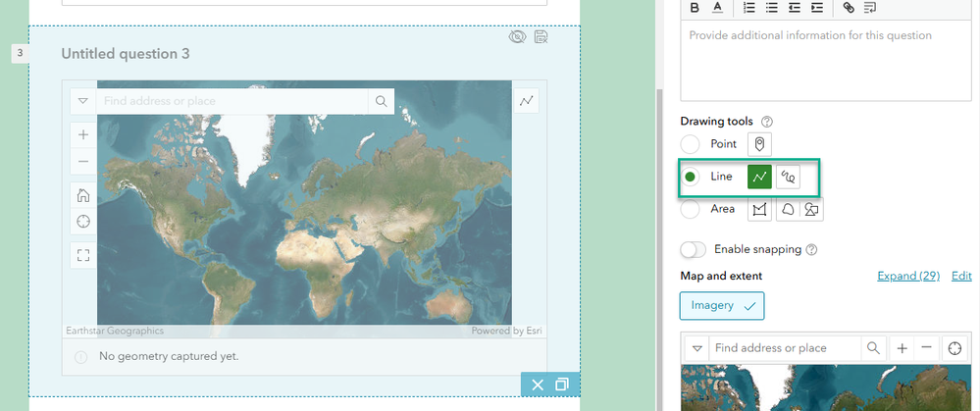Zoom in on the extent preview map

(902, 348)
